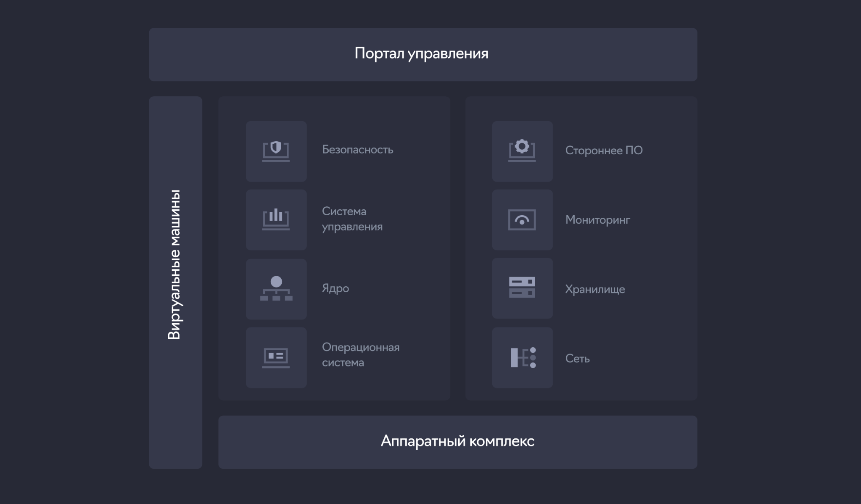Click the Операционная система label
The width and height of the screenshot is (861, 504).
[x=360, y=355]
